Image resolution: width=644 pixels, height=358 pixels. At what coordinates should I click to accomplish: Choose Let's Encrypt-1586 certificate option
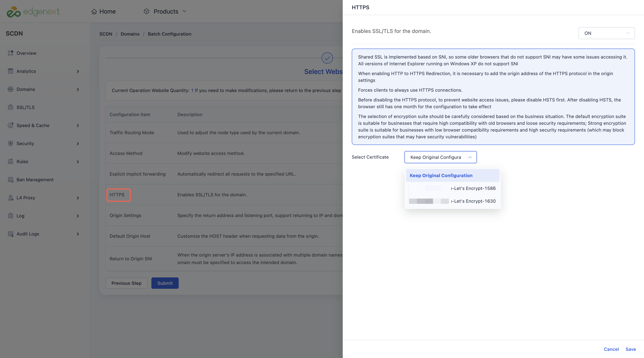(452, 188)
